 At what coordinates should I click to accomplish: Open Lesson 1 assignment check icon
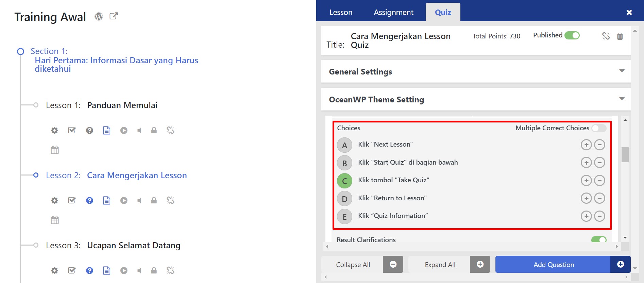[72, 130]
